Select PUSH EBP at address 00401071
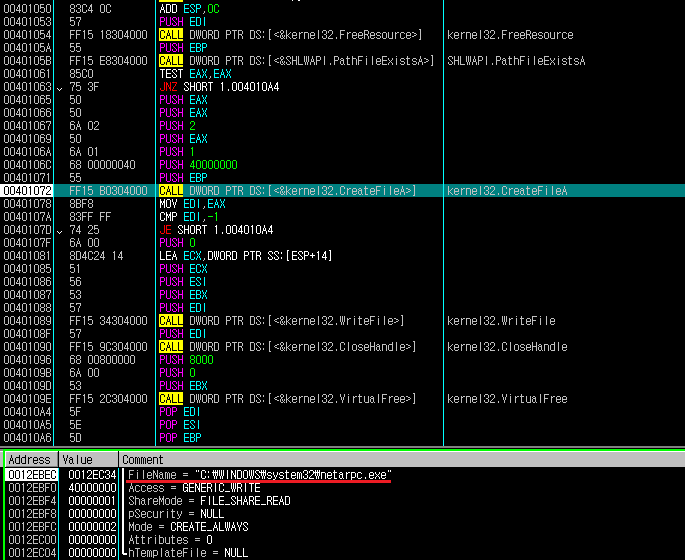Viewport: 685px width, 560px height. coord(183,178)
